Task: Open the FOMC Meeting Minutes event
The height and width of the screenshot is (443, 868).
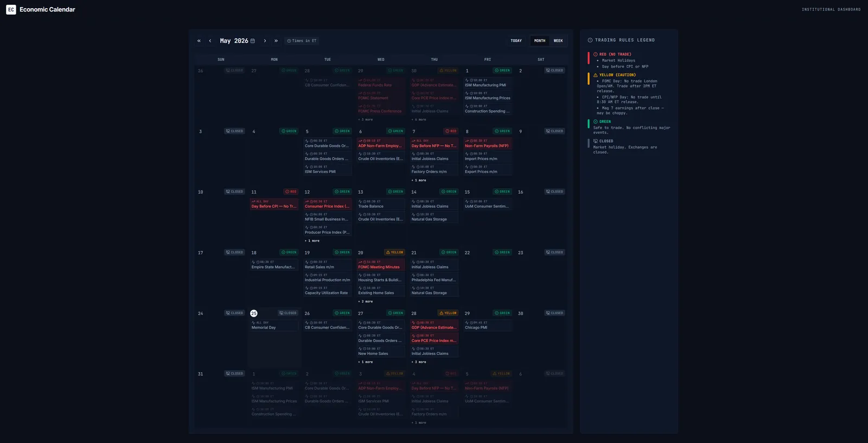Action: coord(381,265)
